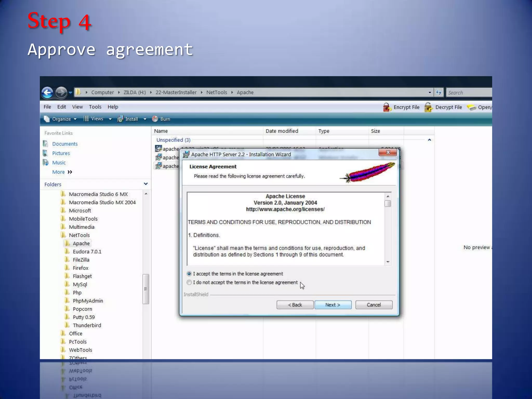This screenshot has width=532, height=399.
Task: Click the Organize toolbar icon
Action: (47, 119)
